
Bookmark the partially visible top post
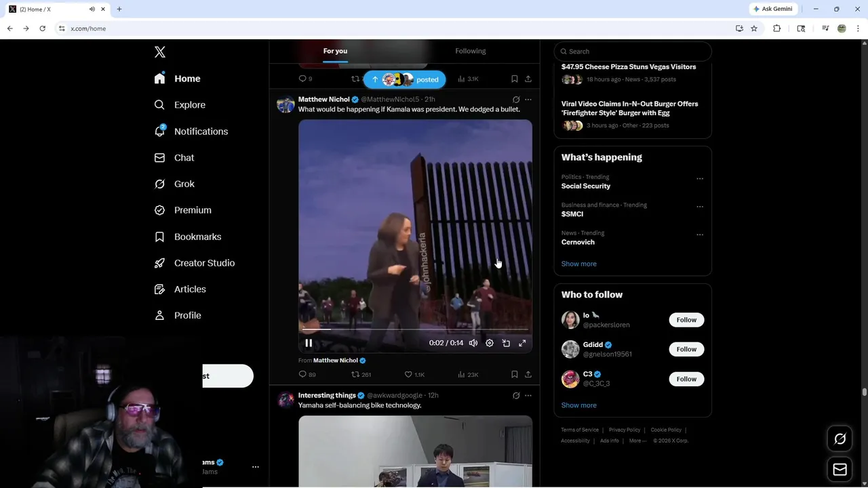click(515, 79)
